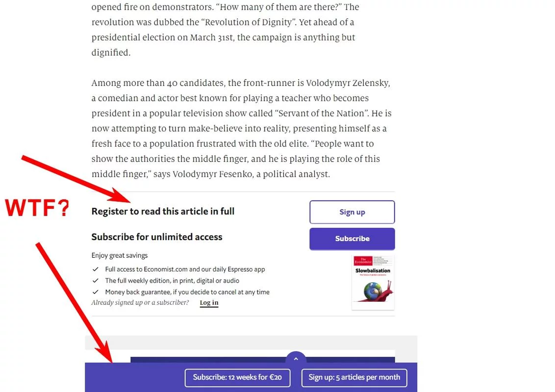Viewport: 555px width, 392px height.
Task: Choose Subscribe: 12 weeks for €20
Action: coord(237,377)
